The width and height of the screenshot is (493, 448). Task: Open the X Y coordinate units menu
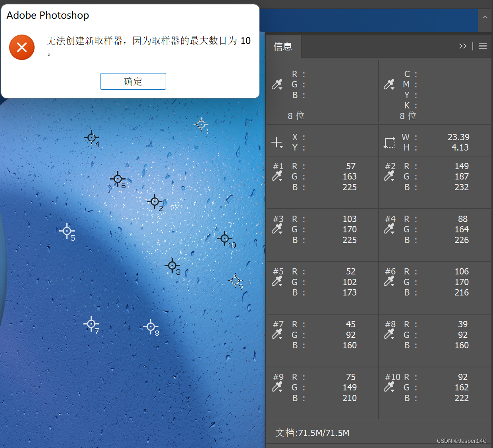pyautogui.click(x=277, y=142)
